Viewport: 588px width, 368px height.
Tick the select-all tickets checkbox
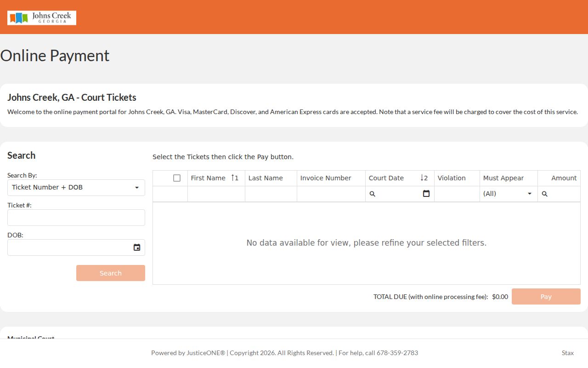click(x=177, y=178)
